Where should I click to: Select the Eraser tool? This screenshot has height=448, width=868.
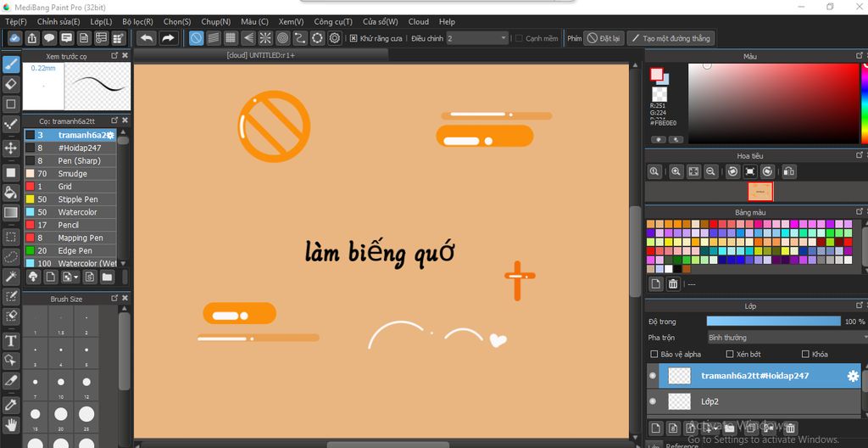(x=10, y=84)
